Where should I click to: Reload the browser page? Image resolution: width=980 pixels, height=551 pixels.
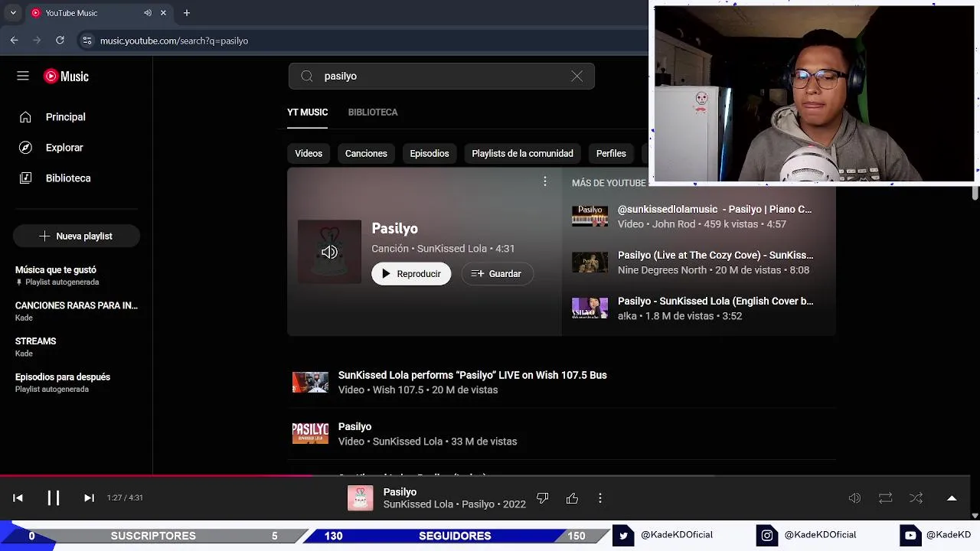[60, 40]
